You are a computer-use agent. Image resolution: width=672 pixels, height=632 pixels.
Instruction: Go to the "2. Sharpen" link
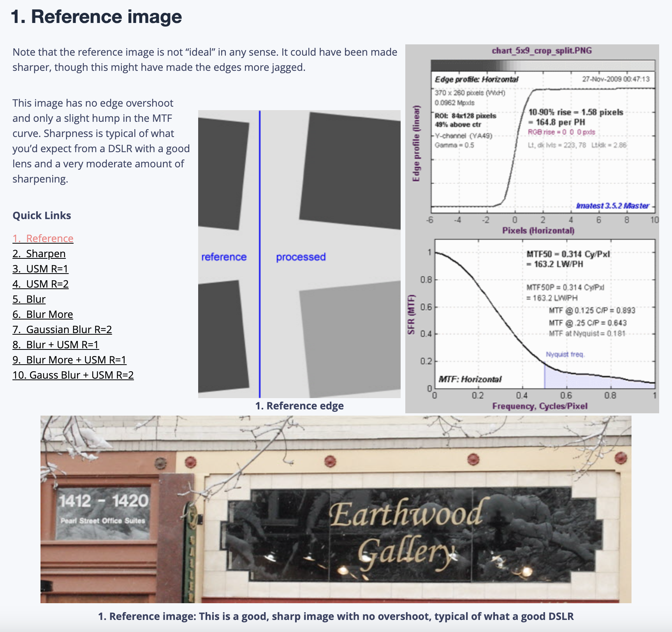(x=39, y=253)
